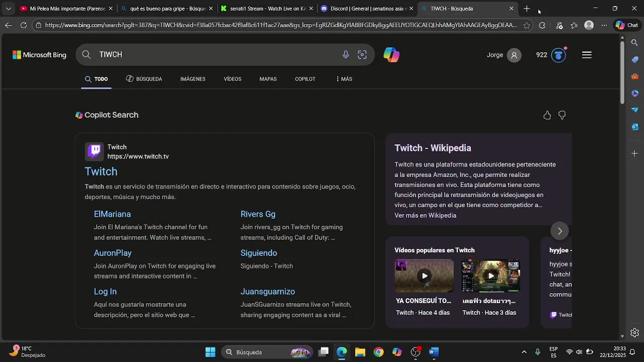Click Ver más en Wikipedia link
The height and width of the screenshot is (362, 644).
pos(425,215)
